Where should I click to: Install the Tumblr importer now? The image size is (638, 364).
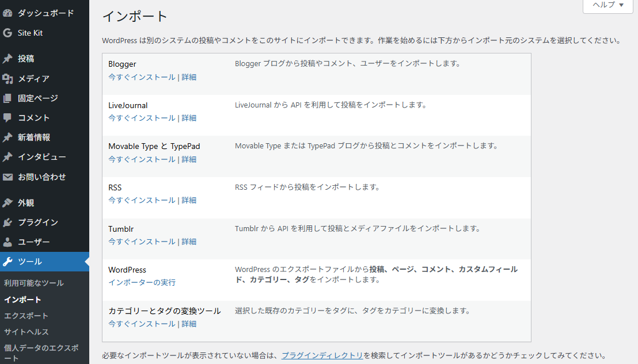coord(142,242)
